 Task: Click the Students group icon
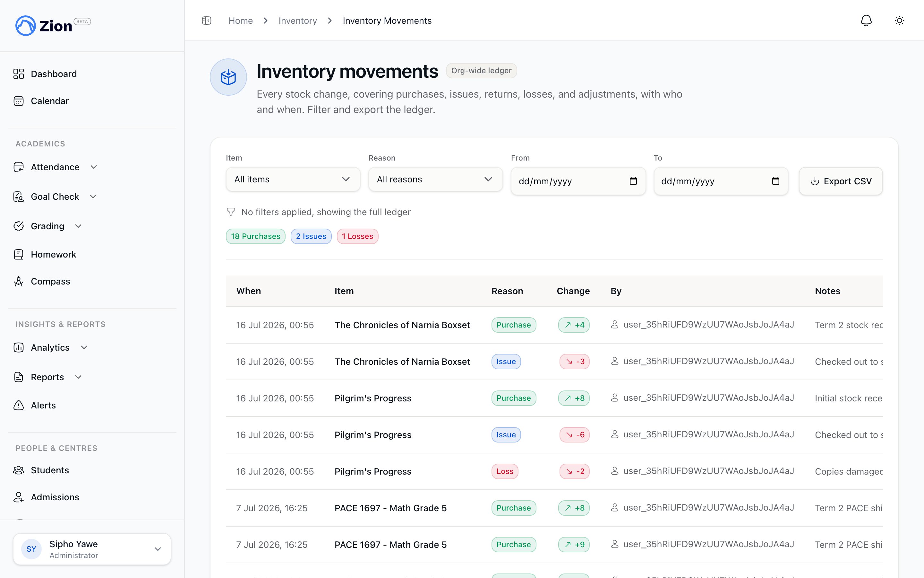coord(19,470)
